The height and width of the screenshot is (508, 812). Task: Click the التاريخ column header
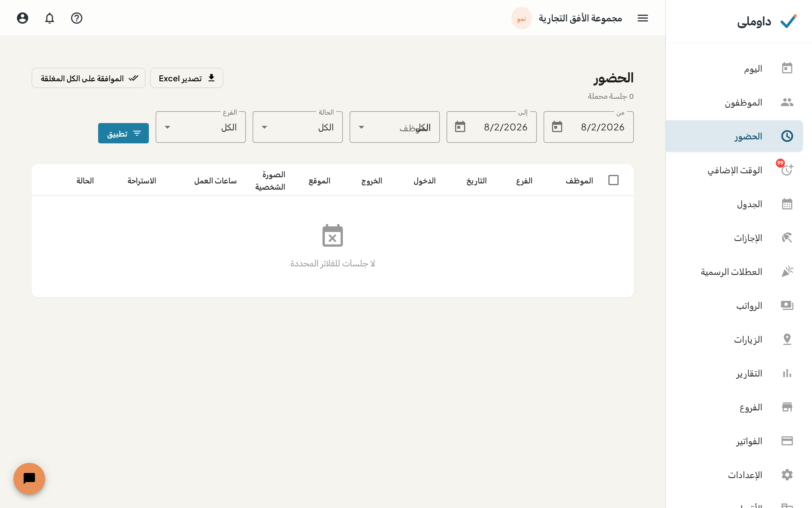(476, 181)
